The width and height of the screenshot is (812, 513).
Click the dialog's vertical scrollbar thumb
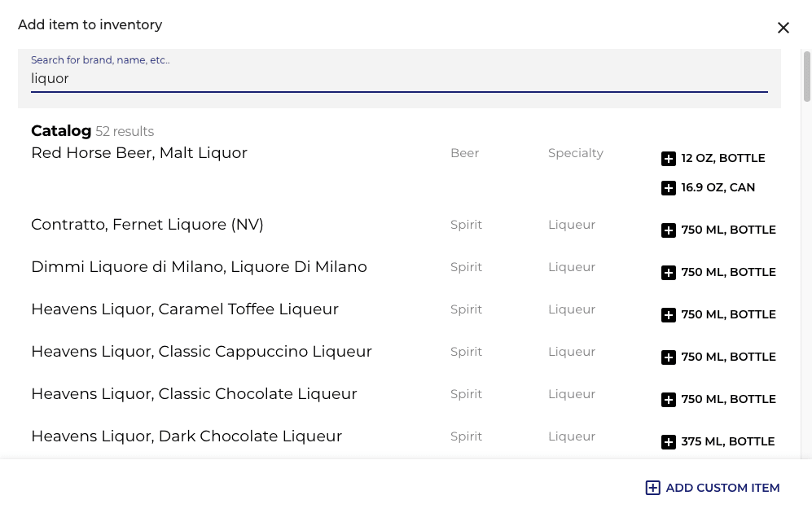pos(806,77)
